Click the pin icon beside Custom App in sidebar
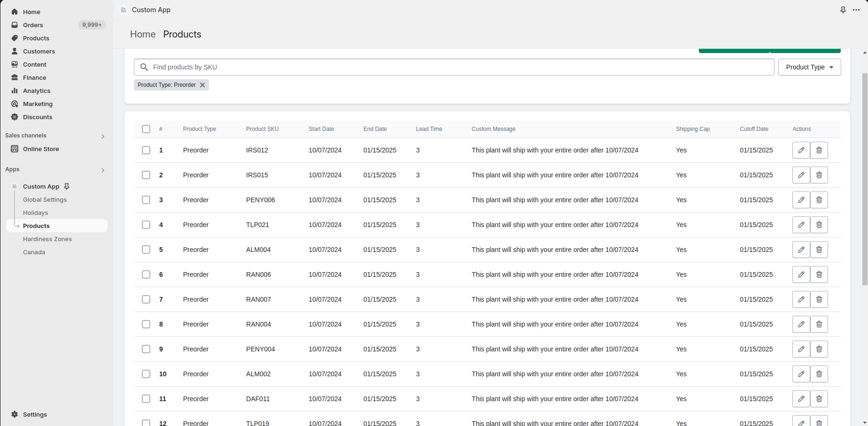This screenshot has height=426, width=868. (x=67, y=186)
